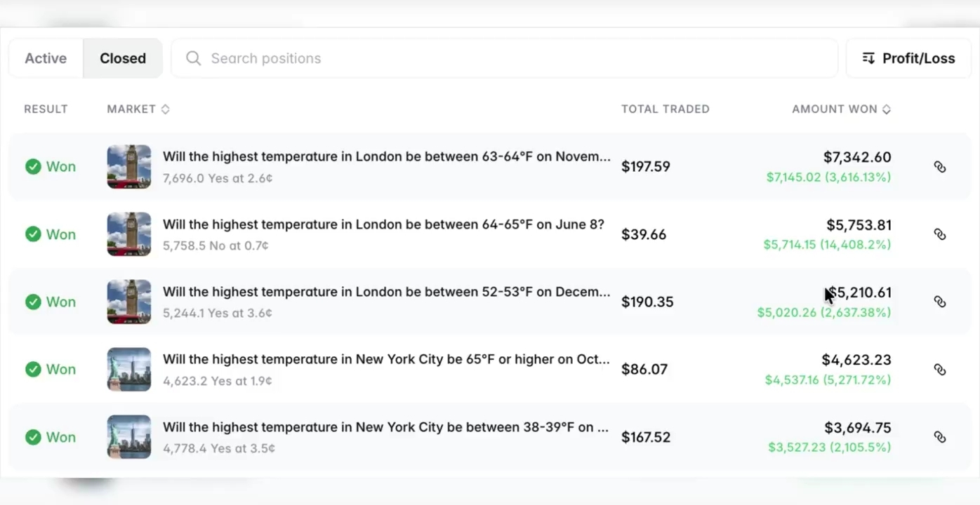Click green Won checkmark for $5,753.81 row
Screen dimensions: 980x505
click(x=33, y=234)
